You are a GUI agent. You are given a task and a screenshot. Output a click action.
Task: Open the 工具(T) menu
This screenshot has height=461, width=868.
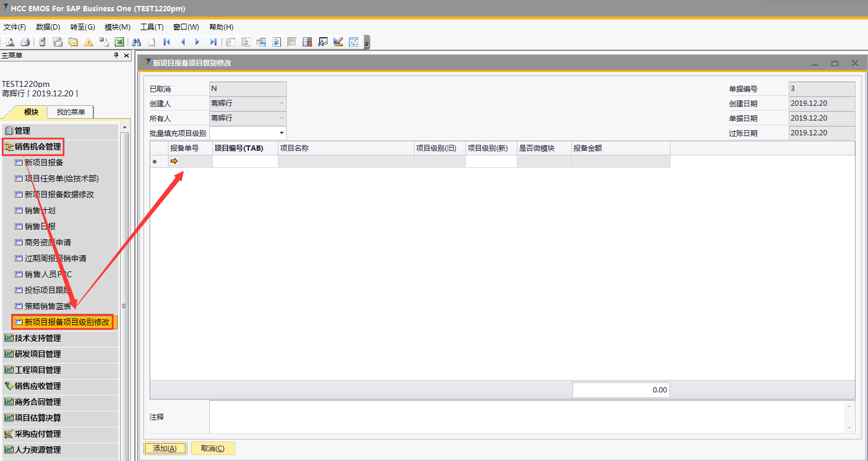click(x=151, y=27)
